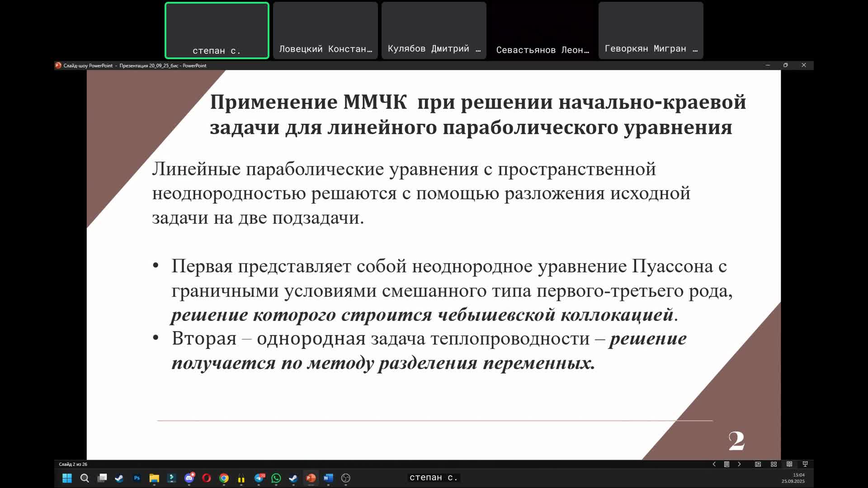This screenshot has height=488, width=868.
Task: Open the slide menu list icon
Action: click(726, 464)
